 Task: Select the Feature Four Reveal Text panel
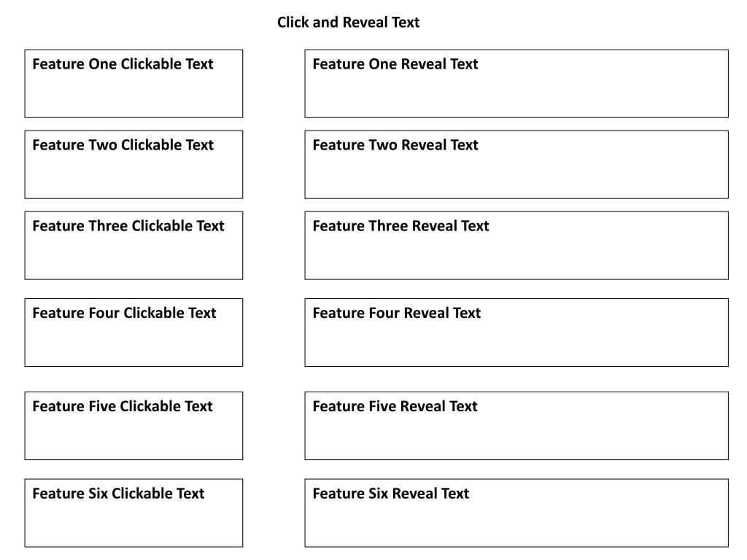(x=516, y=332)
